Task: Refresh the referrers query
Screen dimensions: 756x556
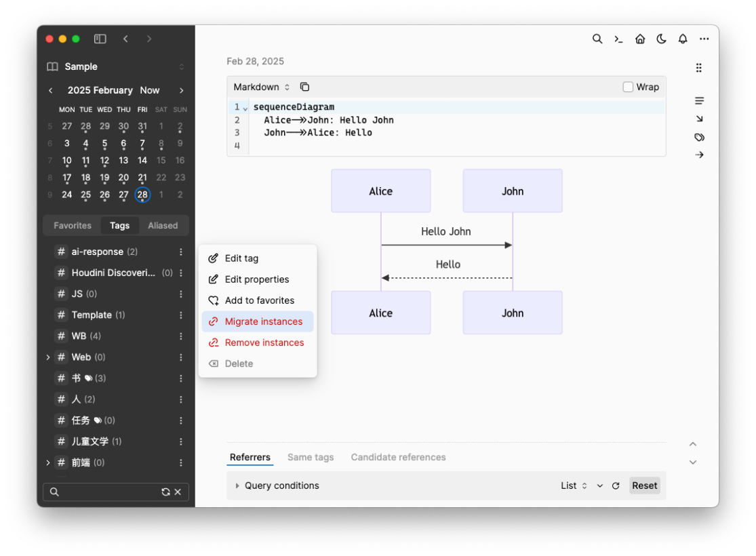Action: point(615,485)
